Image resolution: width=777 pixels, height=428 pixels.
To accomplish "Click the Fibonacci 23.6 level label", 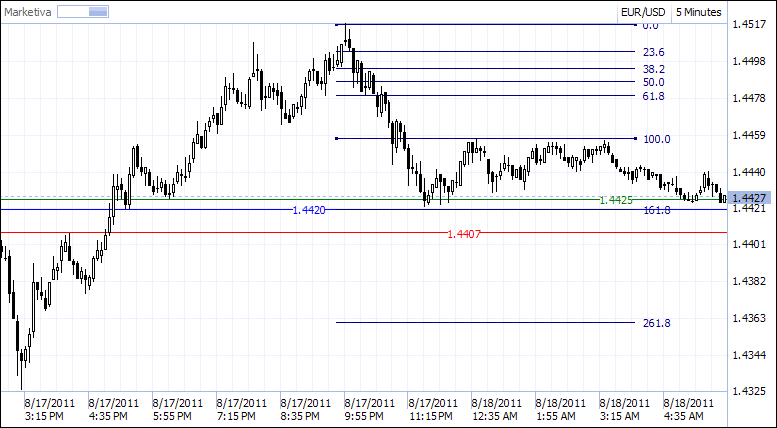I will [654, 53].
